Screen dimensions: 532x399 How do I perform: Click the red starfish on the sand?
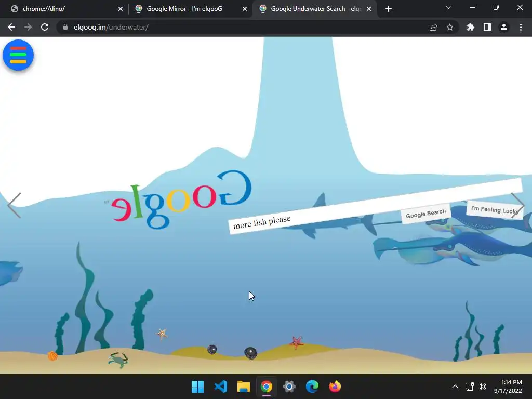296,342
